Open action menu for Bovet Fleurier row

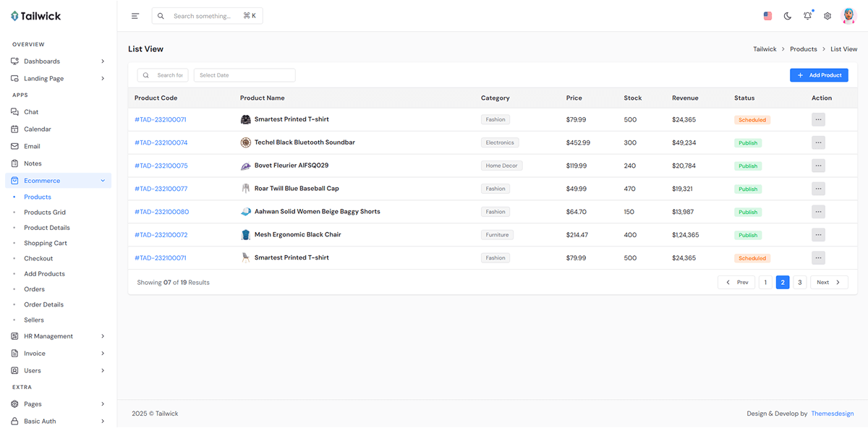click(818, 166)
